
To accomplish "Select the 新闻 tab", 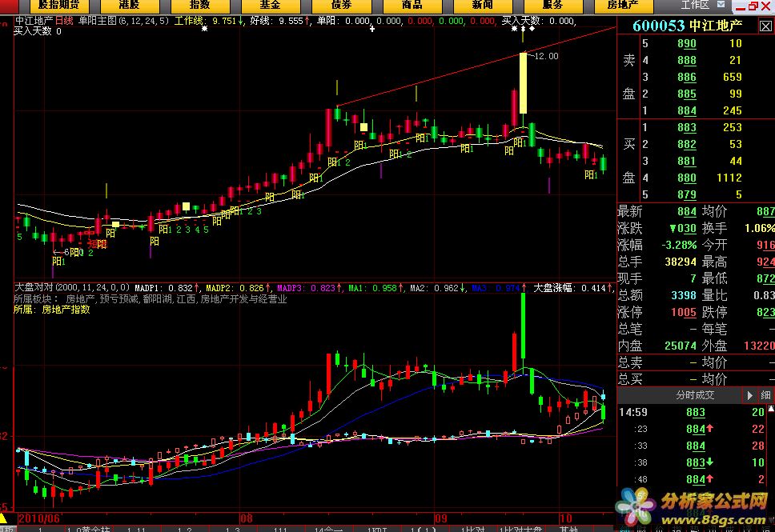I will point(483,6).
